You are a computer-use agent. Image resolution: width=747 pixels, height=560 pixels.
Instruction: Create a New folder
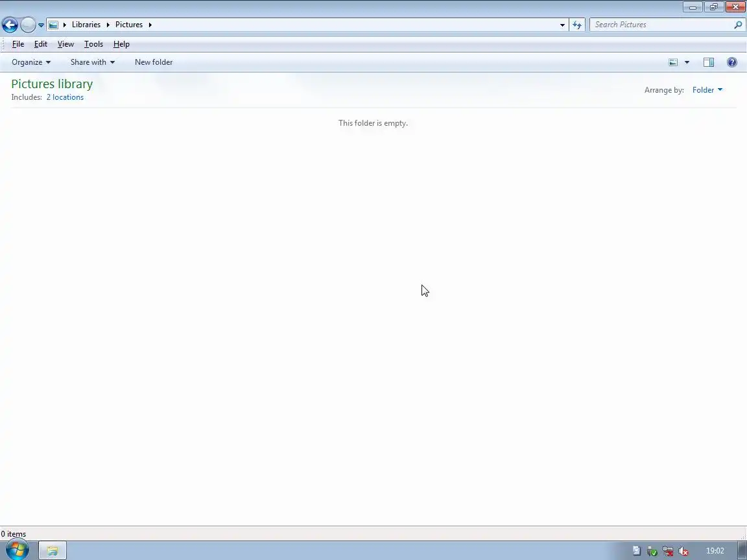(154, 62)
